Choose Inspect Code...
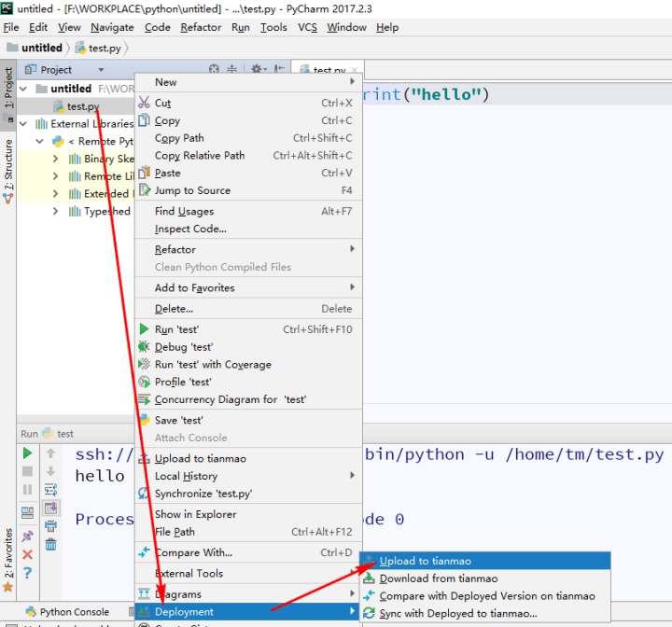This screenshot has height=627, width=672. [248, 229]
